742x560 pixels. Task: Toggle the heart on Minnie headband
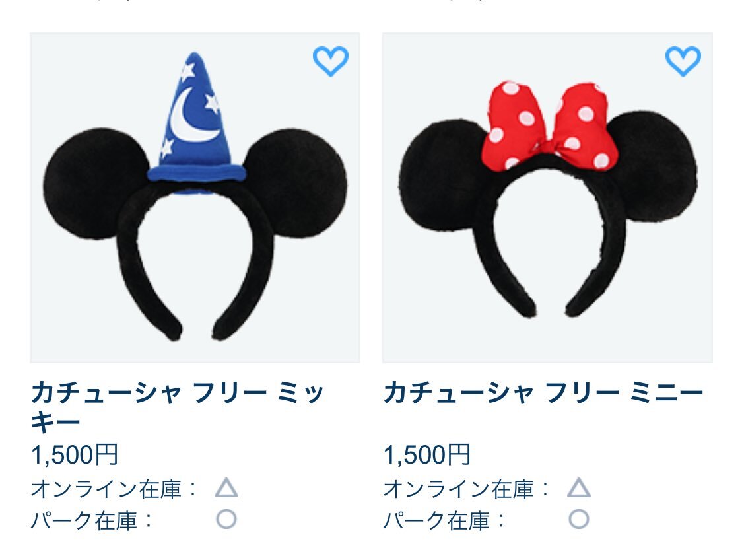click(683, 61)
